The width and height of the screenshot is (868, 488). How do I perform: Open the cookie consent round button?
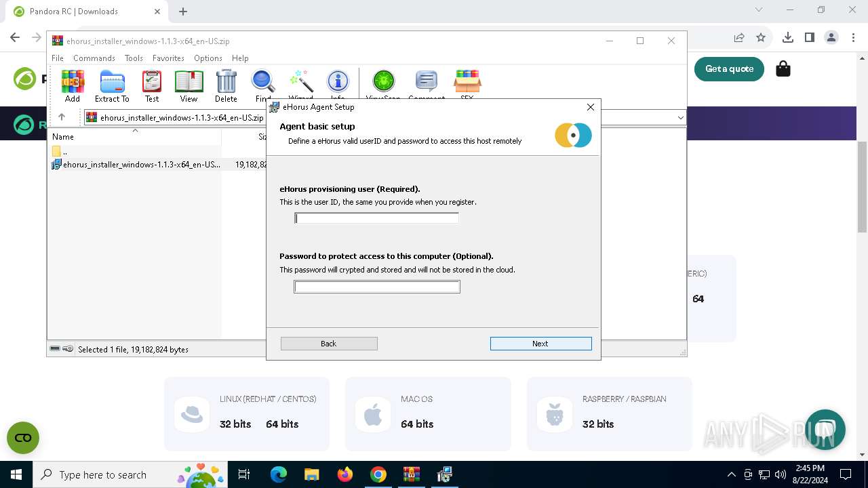(23, 438)
